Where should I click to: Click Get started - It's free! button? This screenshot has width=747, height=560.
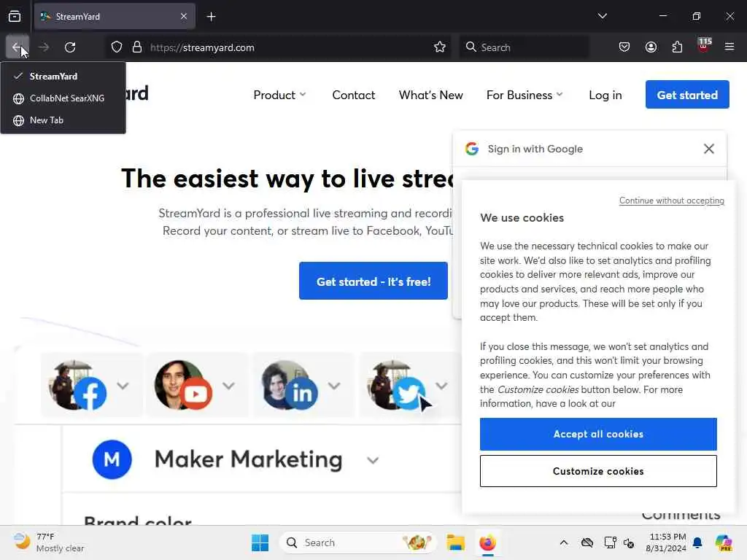pyautogui.click(x=373, y=281)
